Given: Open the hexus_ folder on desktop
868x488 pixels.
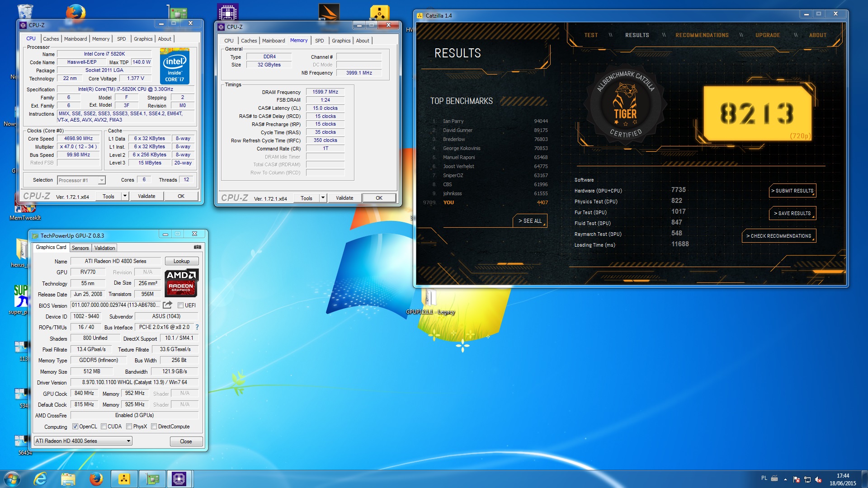Looking at the screenshot, I should 21,253.
